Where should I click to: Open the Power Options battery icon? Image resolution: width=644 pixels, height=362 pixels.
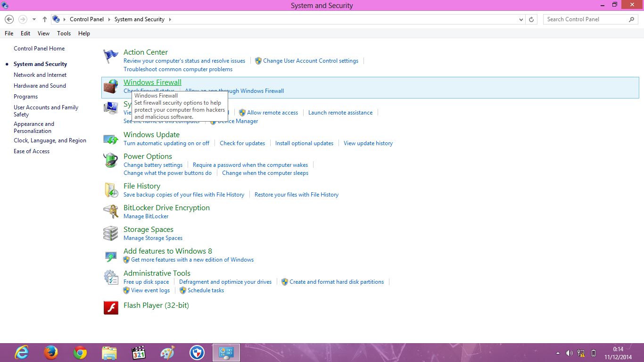tap(111, 160)
